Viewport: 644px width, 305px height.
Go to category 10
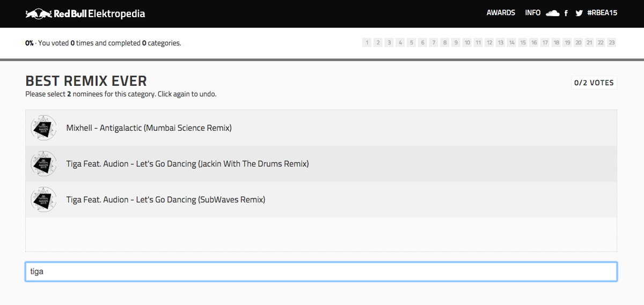(x=467, y=42)
